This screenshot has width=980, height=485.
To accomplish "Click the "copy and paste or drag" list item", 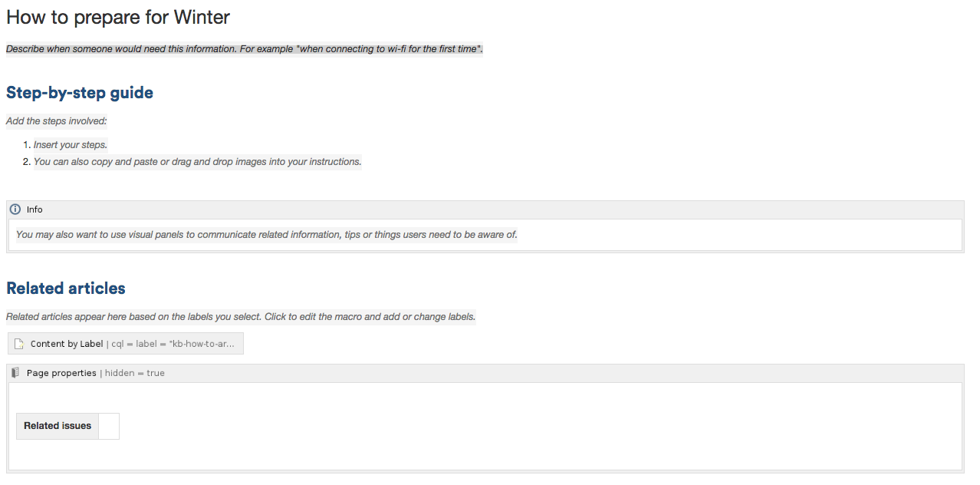I will (x=197, y=162).
